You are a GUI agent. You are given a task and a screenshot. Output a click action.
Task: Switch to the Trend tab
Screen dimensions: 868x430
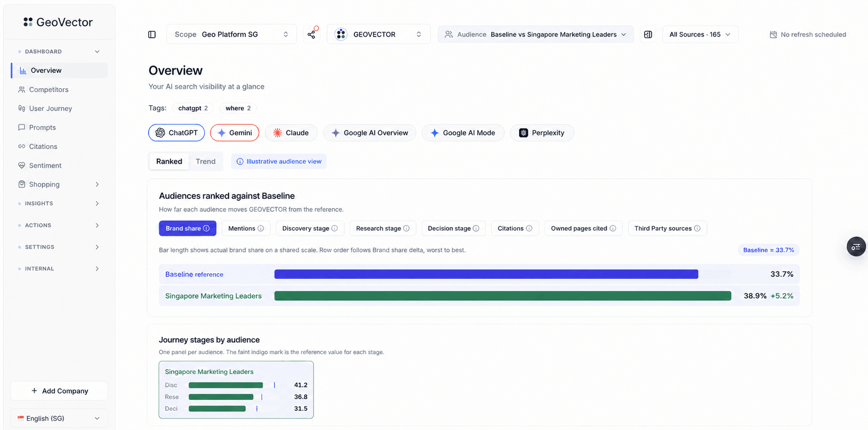(206, 161)
